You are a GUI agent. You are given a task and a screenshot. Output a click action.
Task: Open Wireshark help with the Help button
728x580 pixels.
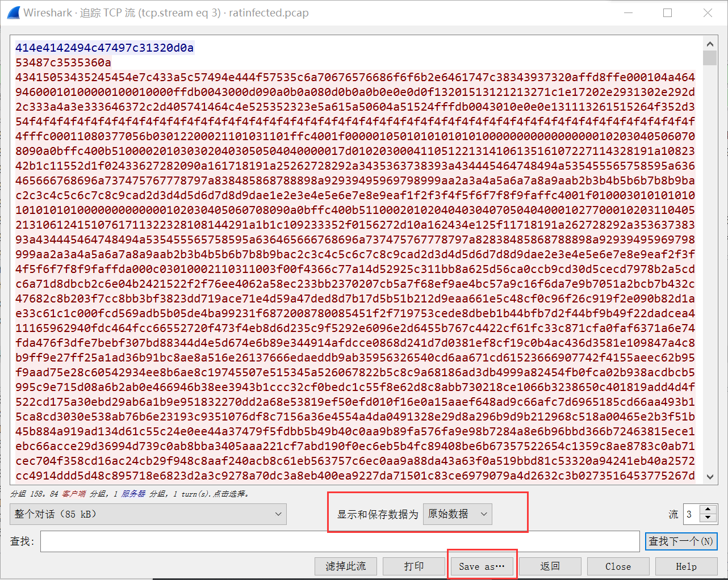[687, 566]
